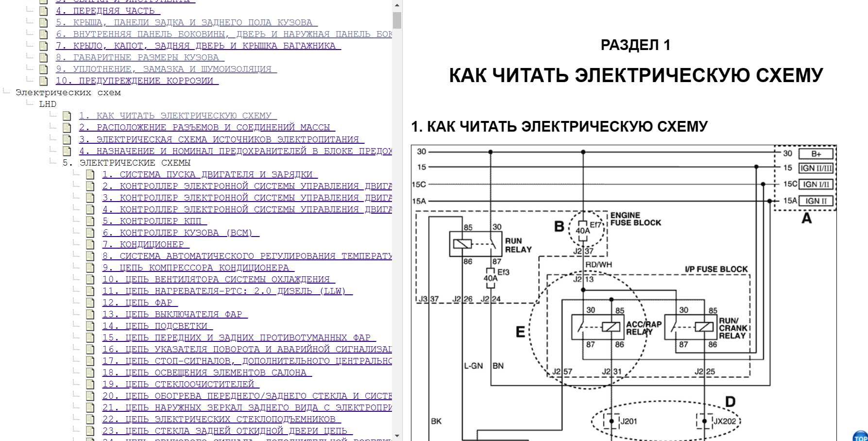
Task: Click document icon beside 10. ПРЕДУПРЕЖДЕНИЕ КОРРОЗИИ
Action: (44, 81)
